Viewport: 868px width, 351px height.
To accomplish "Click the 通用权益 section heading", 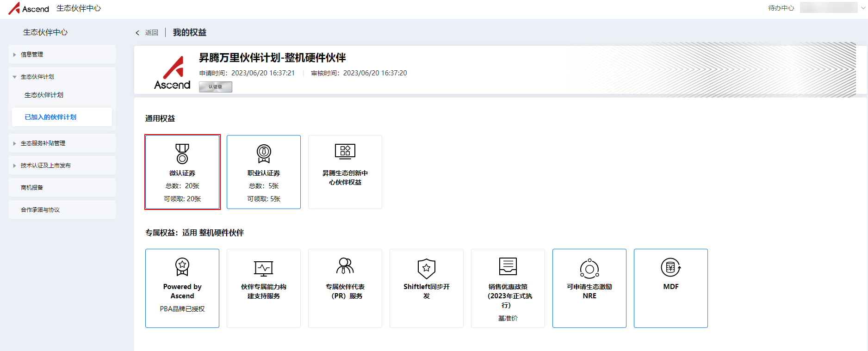I will tap(160, 118).
